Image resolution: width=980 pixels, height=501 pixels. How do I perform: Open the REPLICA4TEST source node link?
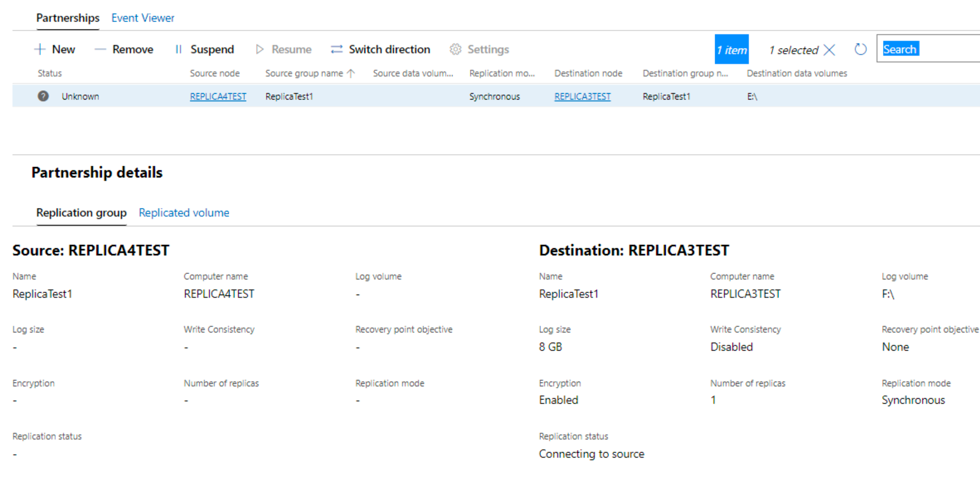pos(218,96)
